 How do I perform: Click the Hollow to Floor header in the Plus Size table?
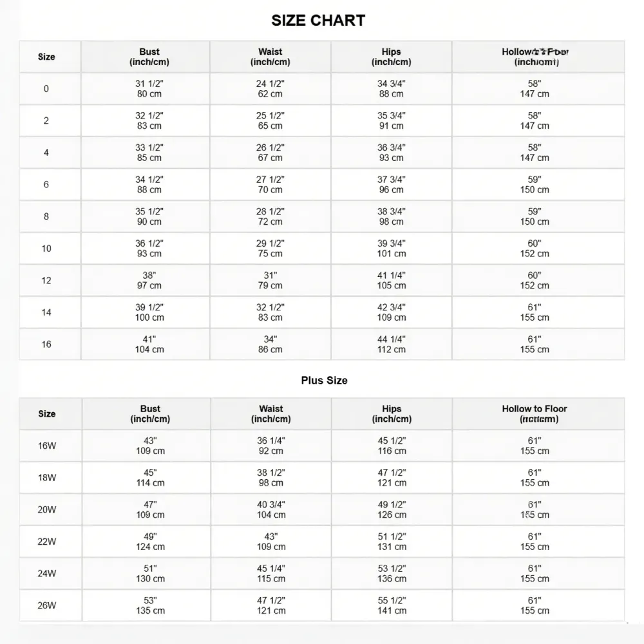tap(535, 413)
